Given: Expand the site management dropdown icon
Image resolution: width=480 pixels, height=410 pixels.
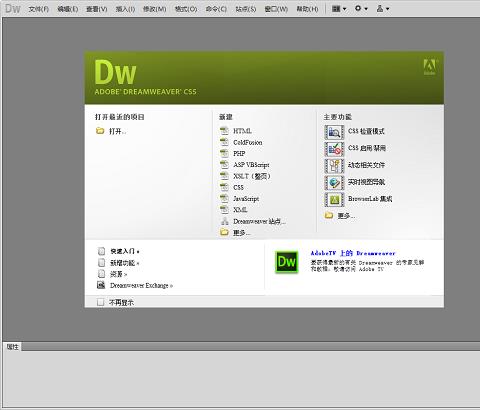Looking at the screenshot, I should (x=383, y=9).
